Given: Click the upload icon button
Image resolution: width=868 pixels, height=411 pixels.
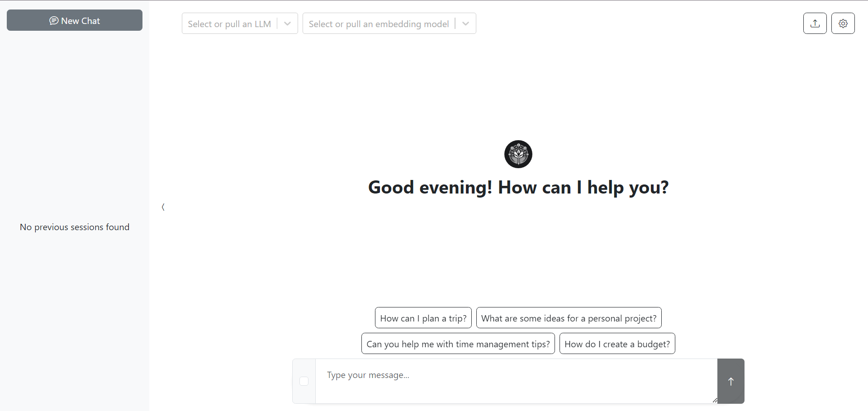Looking at the screenshot, I should click(x=815, y=24).
